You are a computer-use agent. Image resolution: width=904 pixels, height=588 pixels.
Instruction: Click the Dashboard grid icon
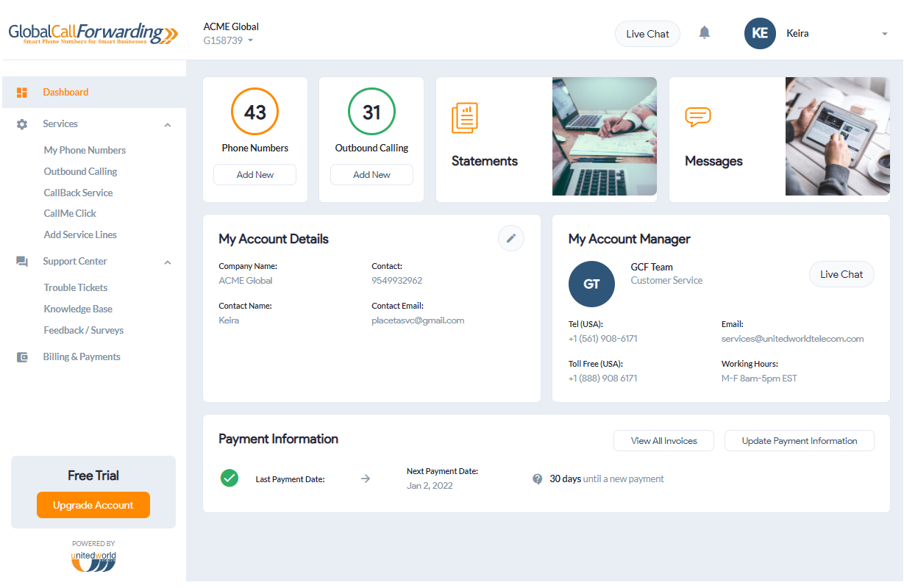click(22, 93)
